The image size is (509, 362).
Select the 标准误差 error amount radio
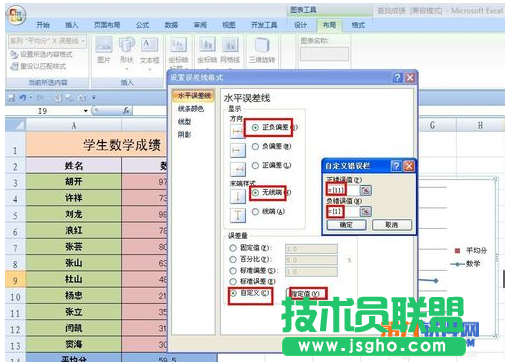(x=233, y=282)
